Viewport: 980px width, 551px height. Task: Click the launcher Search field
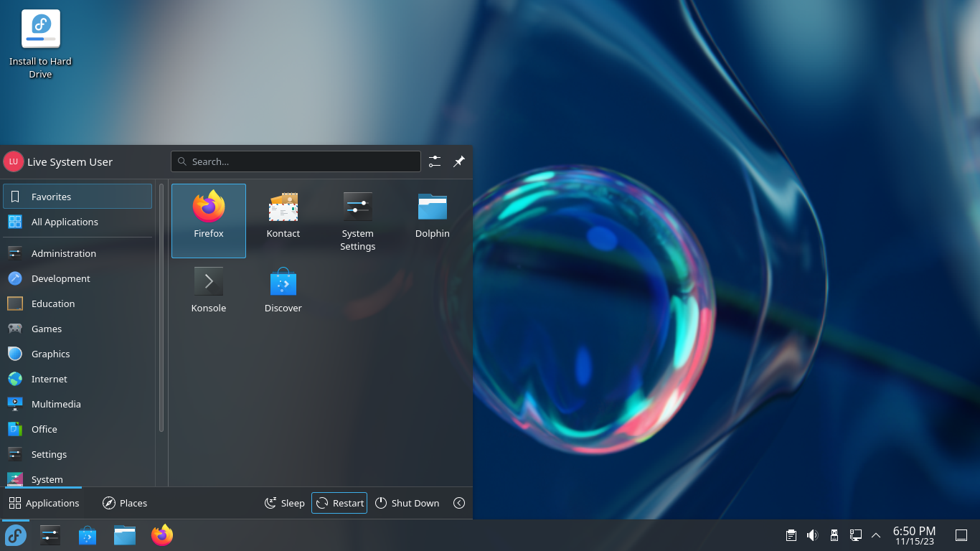(296, 161)
